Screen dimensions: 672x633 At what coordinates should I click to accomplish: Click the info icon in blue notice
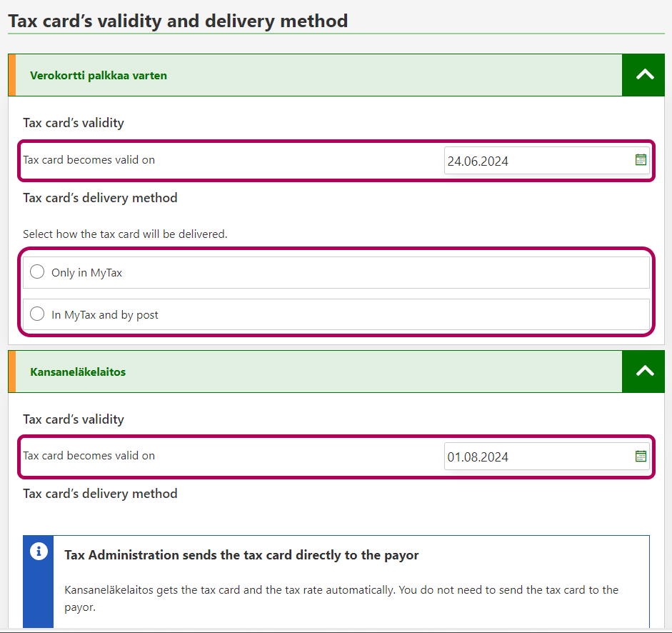[39, 552]
